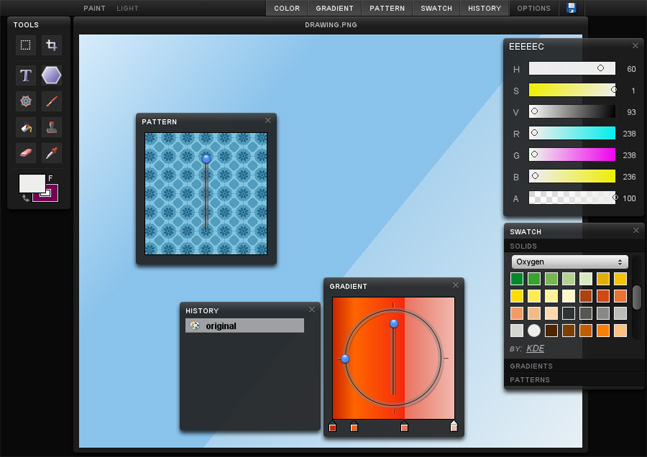Screen dimensions: 647x457
Task: Expand the Gradients section in Swatch
Action: (574, 366)
